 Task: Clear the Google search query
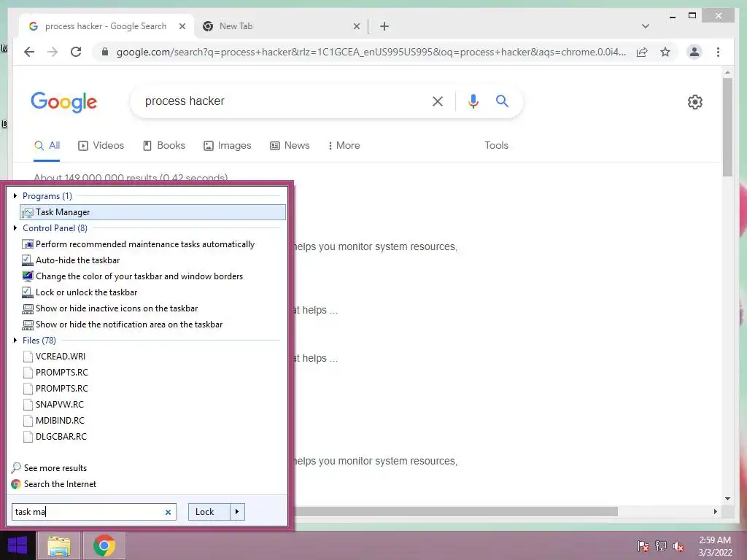(x=438, y=101)
